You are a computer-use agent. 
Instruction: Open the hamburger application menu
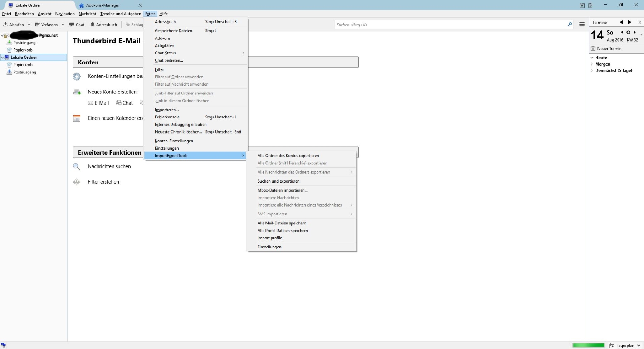pos(582,24)
